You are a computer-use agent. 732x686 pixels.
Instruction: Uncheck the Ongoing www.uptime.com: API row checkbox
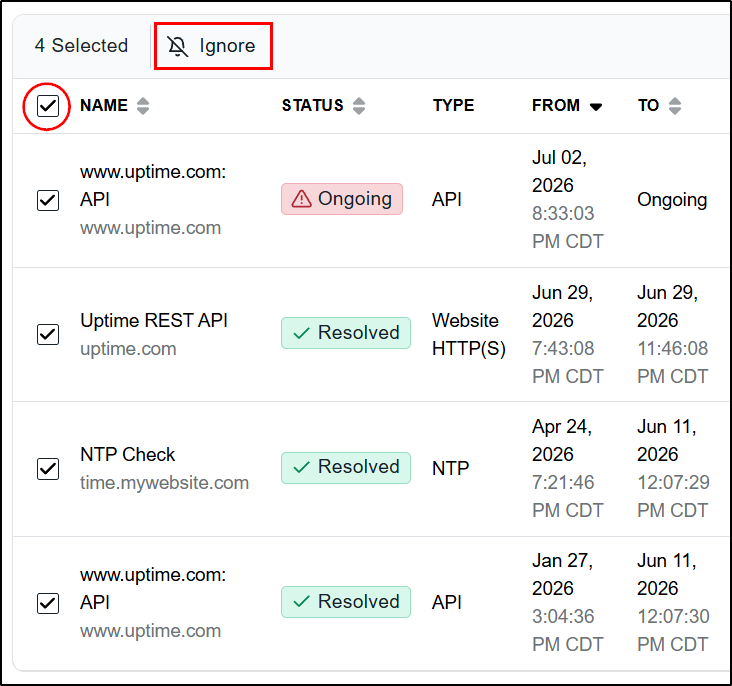(48, 200)
